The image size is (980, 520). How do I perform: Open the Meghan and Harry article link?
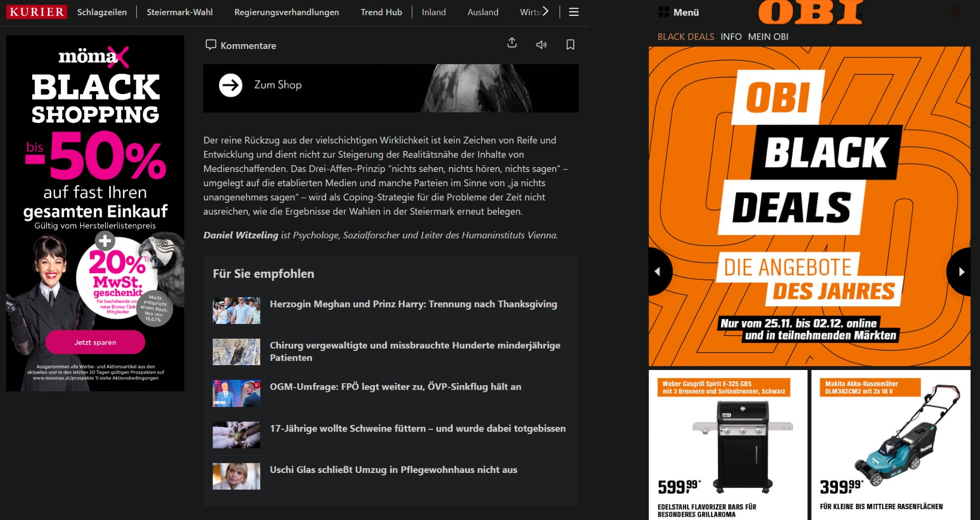(413, 304)
